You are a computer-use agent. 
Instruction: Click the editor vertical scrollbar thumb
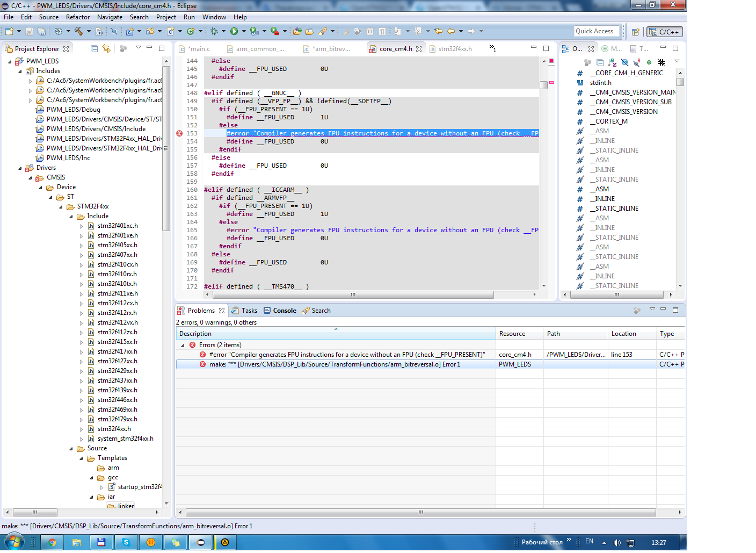point(543,85)
